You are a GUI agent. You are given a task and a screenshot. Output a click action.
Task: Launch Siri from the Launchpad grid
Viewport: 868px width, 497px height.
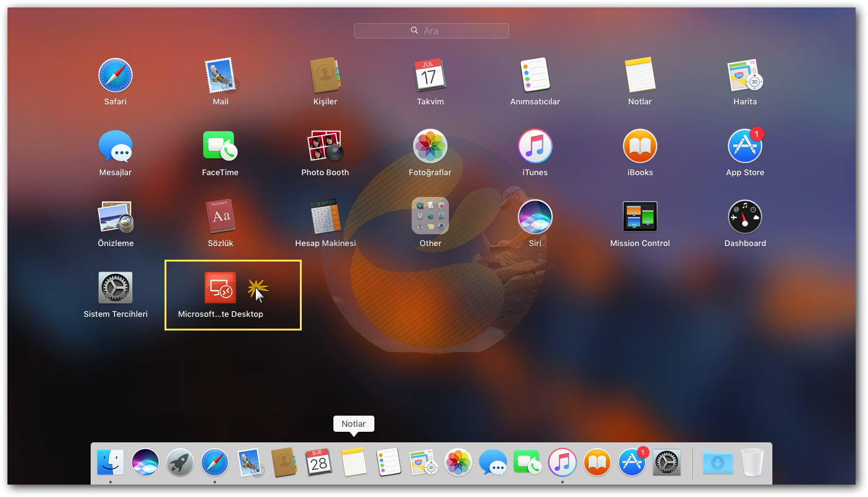(535, 217)
